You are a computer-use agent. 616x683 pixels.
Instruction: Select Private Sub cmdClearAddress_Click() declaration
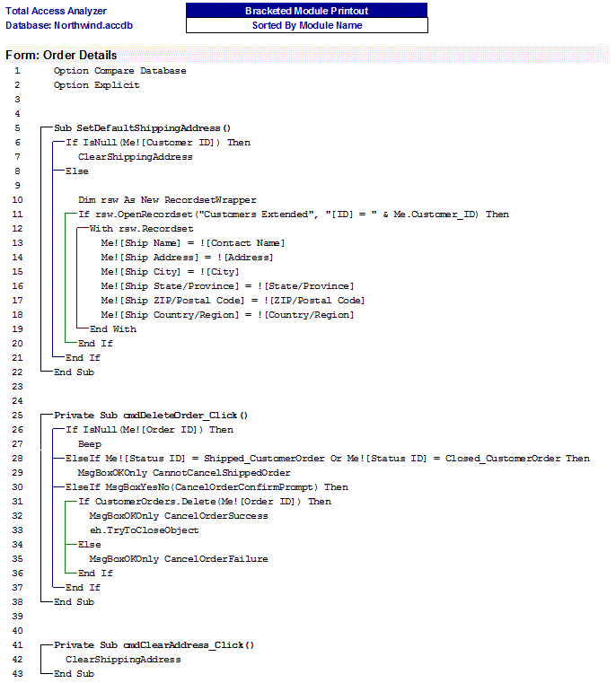(x=154, y=644)
